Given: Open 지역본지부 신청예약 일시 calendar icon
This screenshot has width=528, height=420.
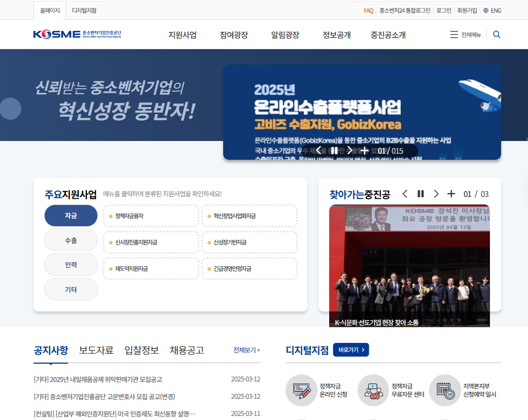Looking at the screenshot, I should [445, 390].
